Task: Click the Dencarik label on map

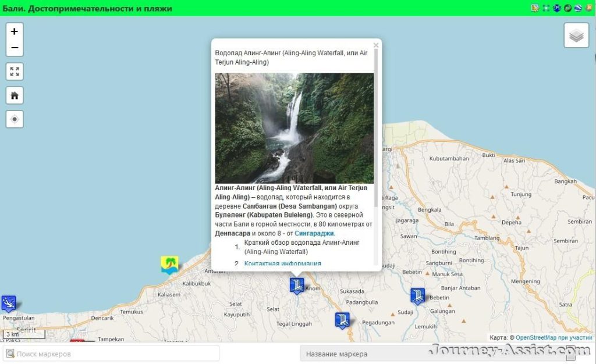Action: (102, 318)
